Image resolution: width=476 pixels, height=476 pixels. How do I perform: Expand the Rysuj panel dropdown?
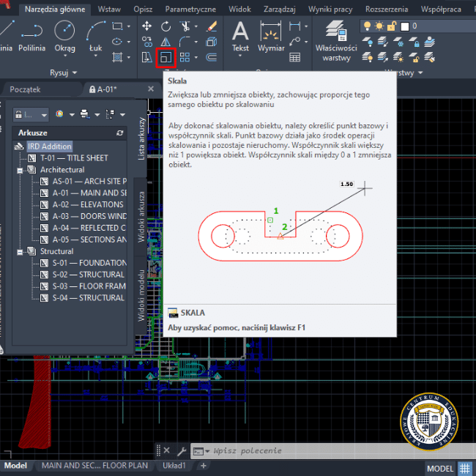click(64, 72)
